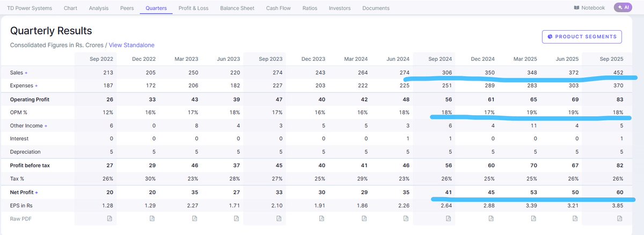Open Raw PDF for Sep 2024
The image size is (644, 235).
coord(448,219)
